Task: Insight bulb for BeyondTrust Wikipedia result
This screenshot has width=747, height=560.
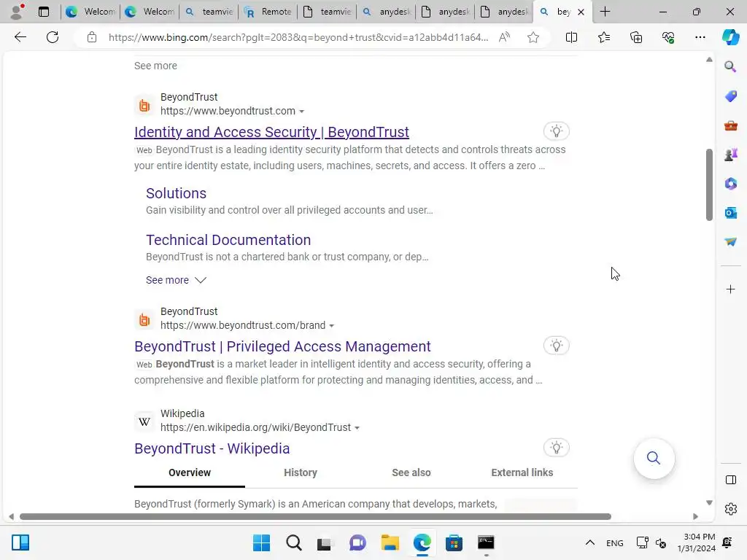Action: tap(556, 448)
